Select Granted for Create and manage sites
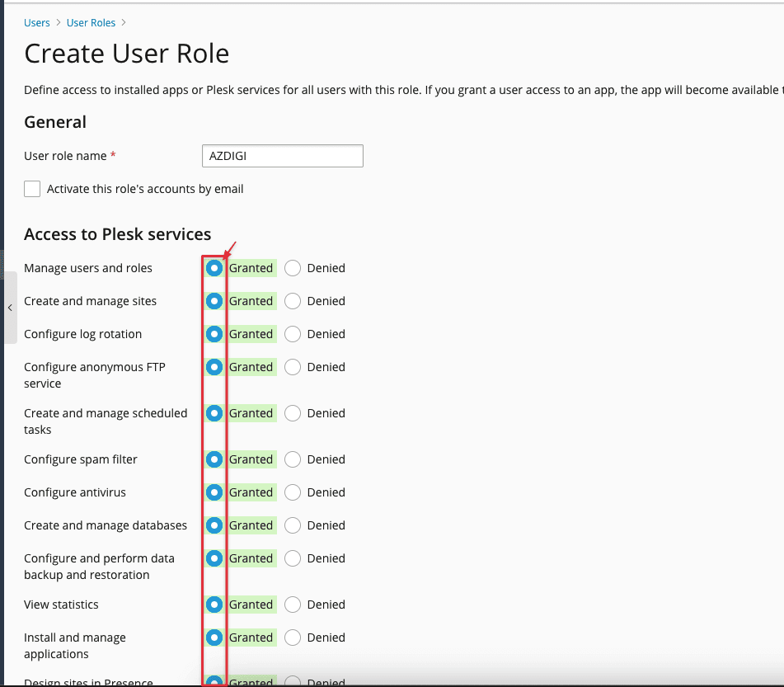The height and width of the screenshot is (687, 784). tap(214, 301)
